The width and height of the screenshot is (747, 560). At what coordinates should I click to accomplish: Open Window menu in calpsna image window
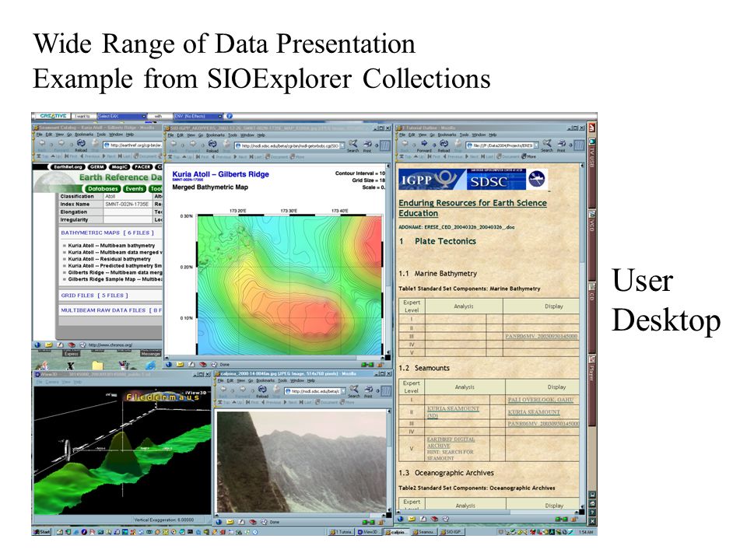point(296,380)
